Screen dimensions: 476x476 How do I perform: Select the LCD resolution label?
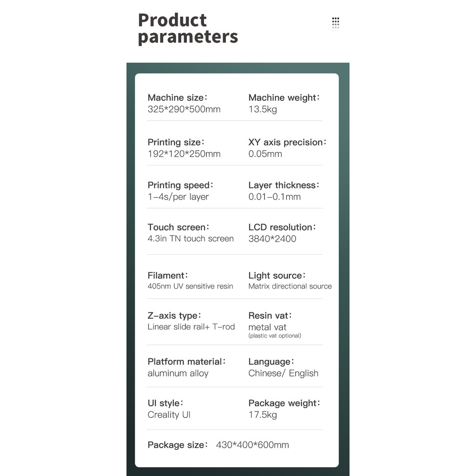coord(282,227)
